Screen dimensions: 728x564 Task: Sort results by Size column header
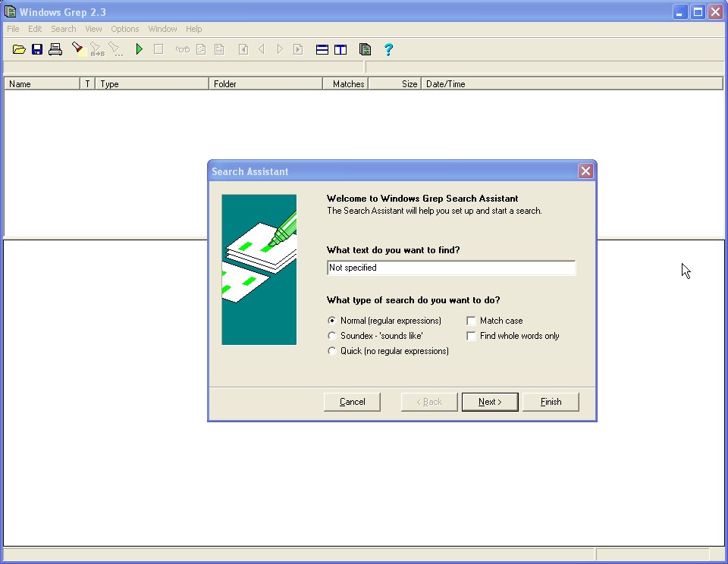coord(394,84)
